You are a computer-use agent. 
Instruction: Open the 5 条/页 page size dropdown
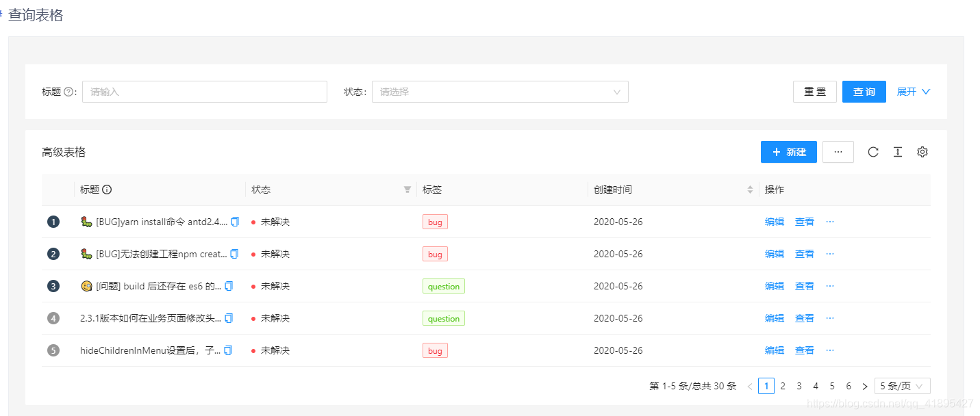pyautogui.click(x=903, y=387)
